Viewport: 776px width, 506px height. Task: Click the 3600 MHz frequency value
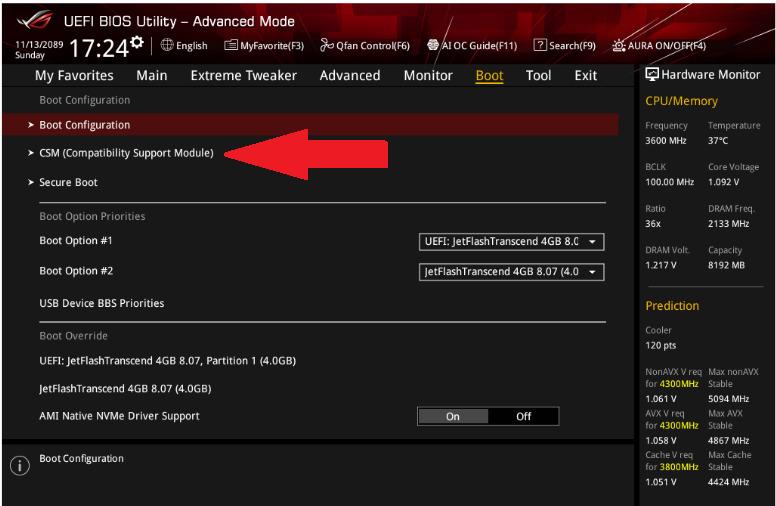coord(666,141)
